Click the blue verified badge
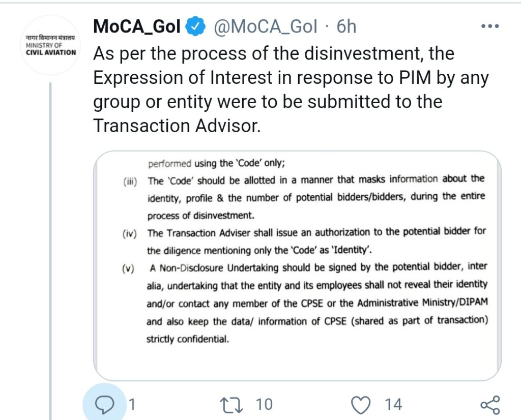 [x=195, y=26]
